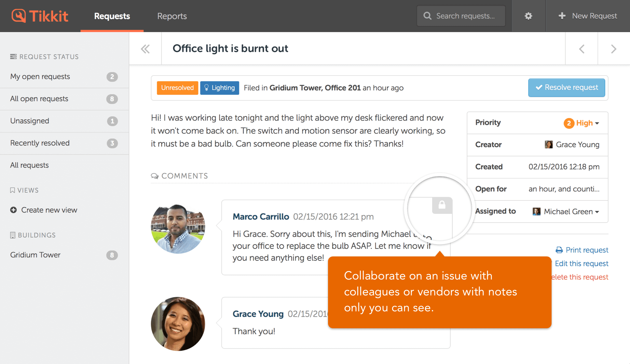
Task: Click the orange Unresolved status tag
Action: point(177,88)
